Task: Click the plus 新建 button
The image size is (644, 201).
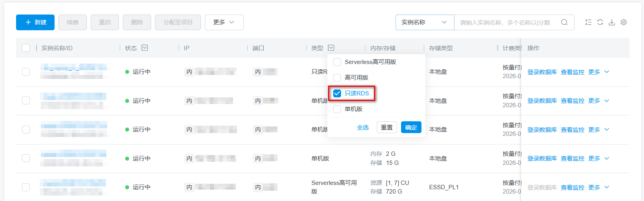Action: pyautogui.click(x=35, y=22)
